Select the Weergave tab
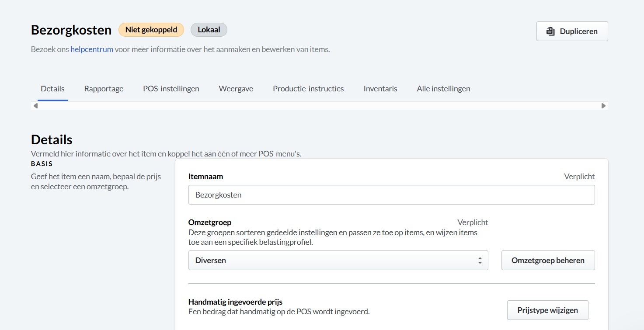This screenshot has height=330, width=644. 236,89
